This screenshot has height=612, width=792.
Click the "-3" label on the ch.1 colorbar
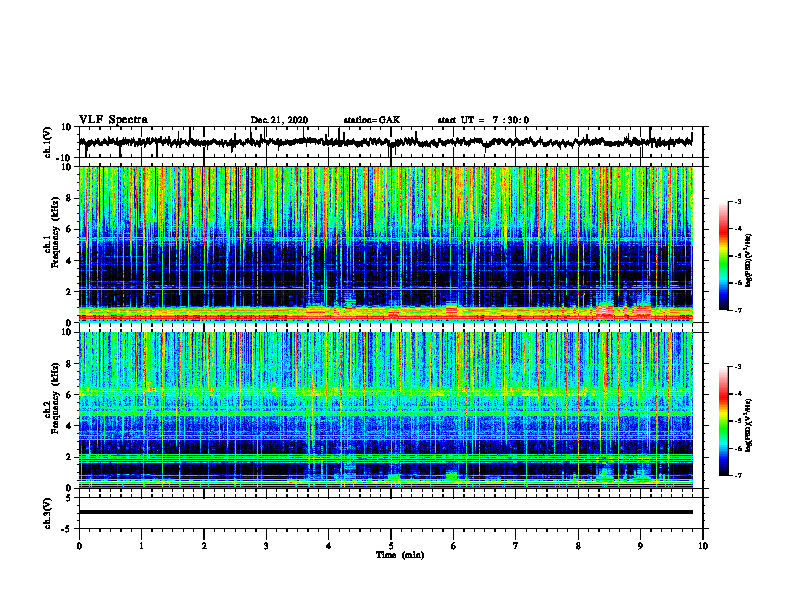pos(737,201)
